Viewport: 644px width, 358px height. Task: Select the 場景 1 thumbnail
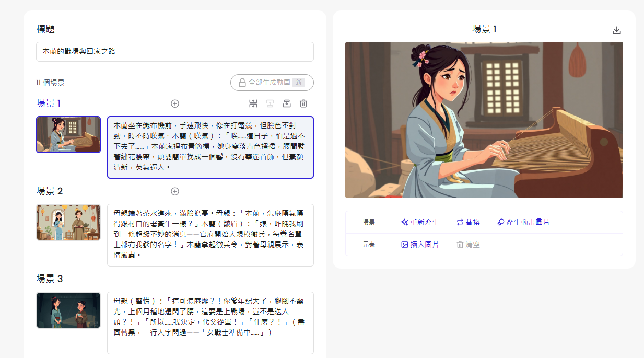[x=68, y=134]
